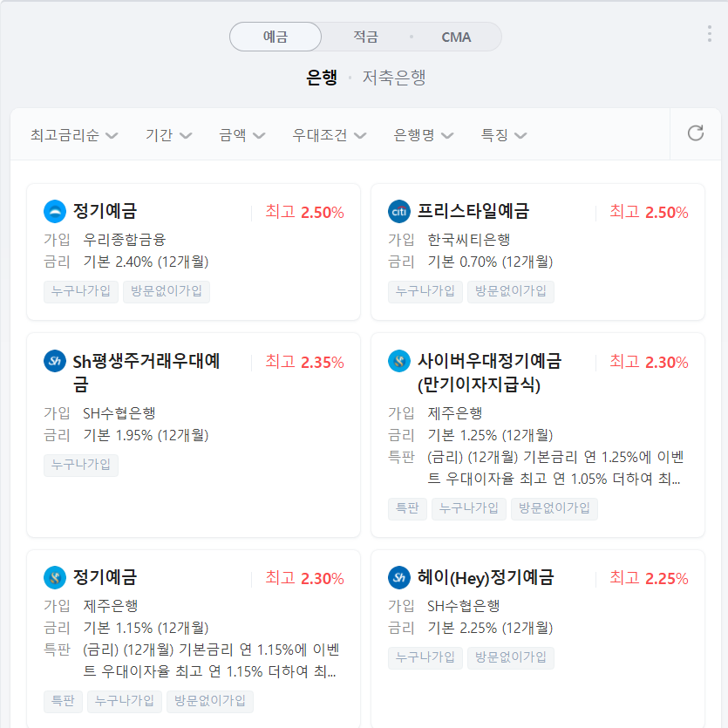Click 최고 2.30% on 사이버우대정기예금 card
Screen dimensions: 728x728
coord(649,362)
